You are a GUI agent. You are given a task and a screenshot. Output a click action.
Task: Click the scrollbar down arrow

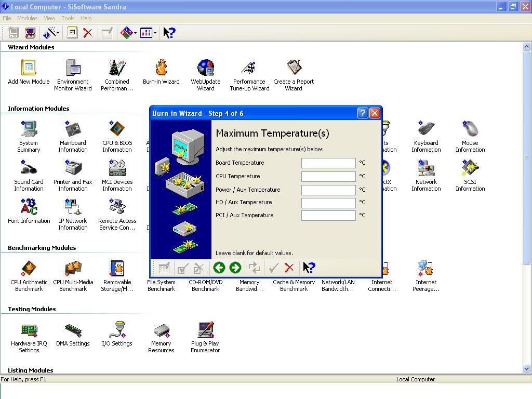[527, 368]
